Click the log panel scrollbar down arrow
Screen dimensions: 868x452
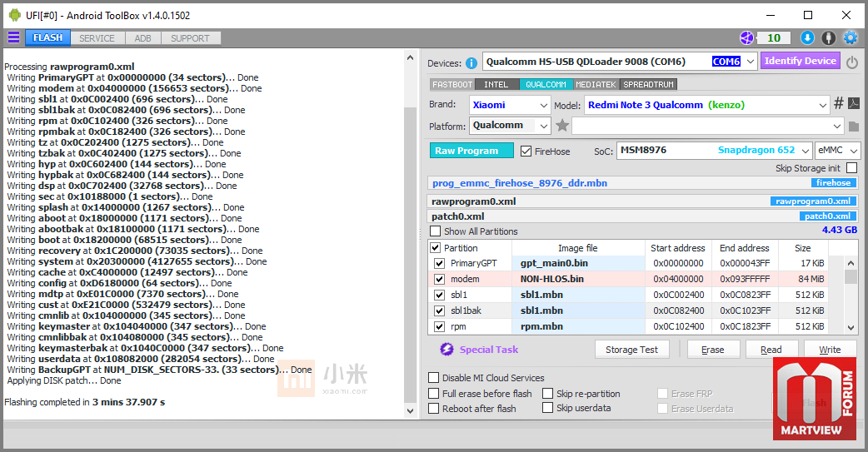410,411
